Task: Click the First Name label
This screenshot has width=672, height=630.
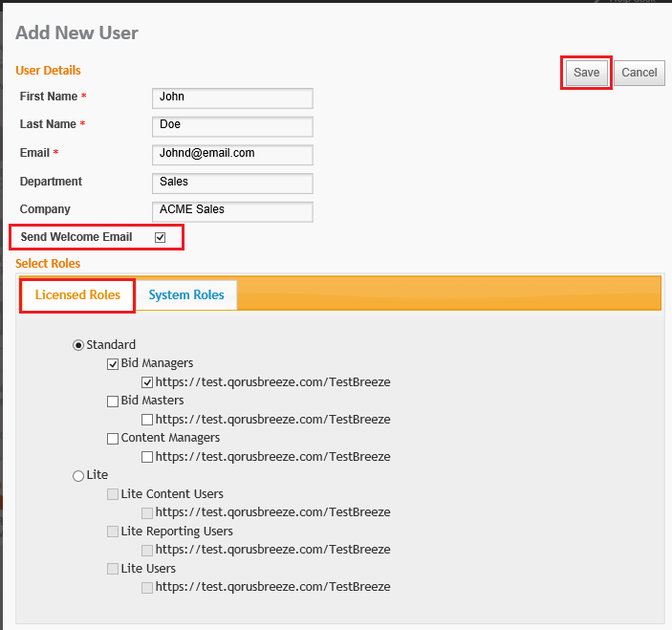Action: 49,97
